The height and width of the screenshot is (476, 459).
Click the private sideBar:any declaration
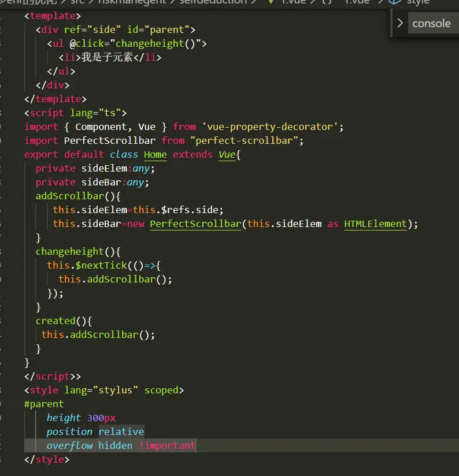[x=92, y=183]
